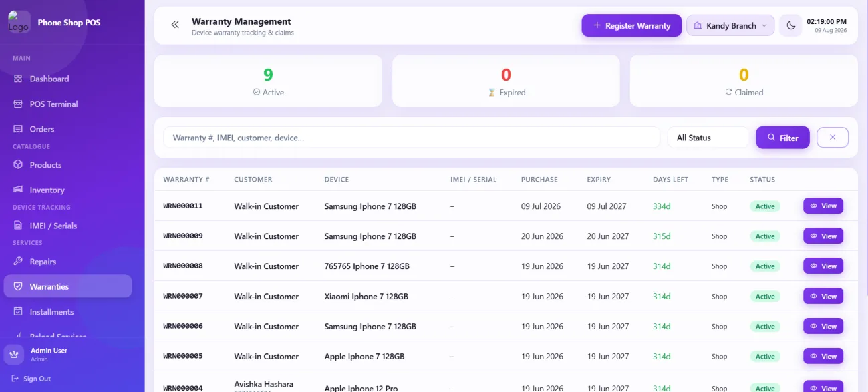Click the Phone Shop POS logo
Screen dimensions: 868x392
pyautogui.click(x=19, y=23)
